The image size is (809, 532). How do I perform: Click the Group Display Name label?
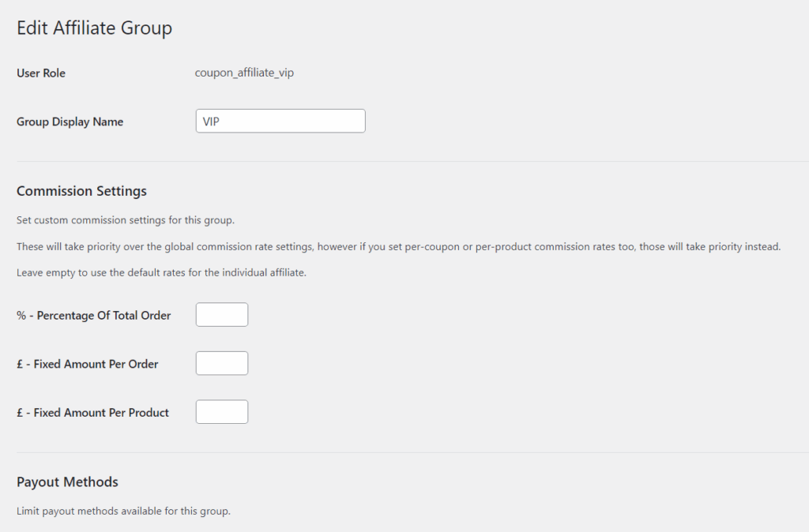coord(70,122)
